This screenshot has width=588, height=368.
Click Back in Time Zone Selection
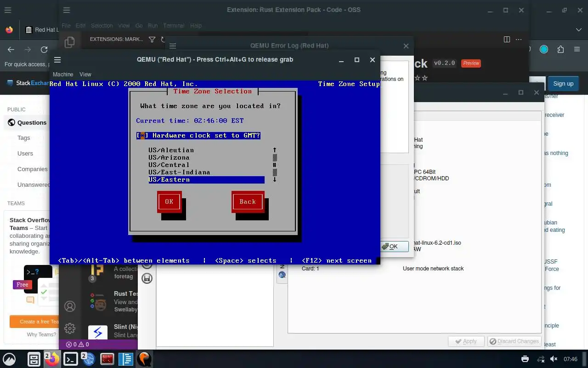pos(248,201)
